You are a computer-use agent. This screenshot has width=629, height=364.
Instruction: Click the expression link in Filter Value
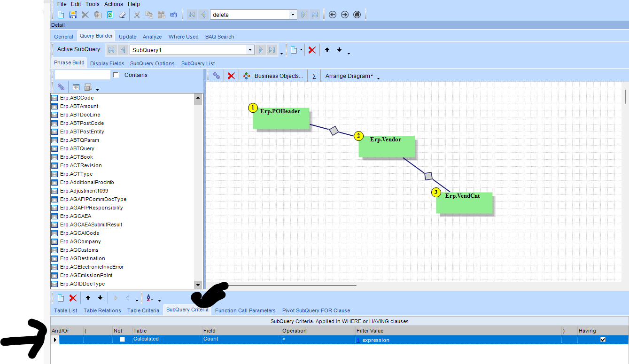click(376, 340)
